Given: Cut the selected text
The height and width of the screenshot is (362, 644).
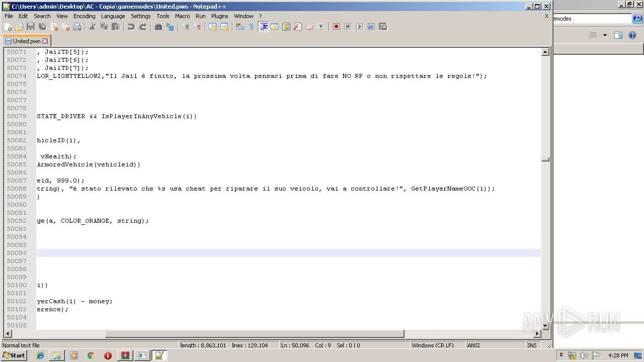Looking at the screenshot, I should pos(93,27).
